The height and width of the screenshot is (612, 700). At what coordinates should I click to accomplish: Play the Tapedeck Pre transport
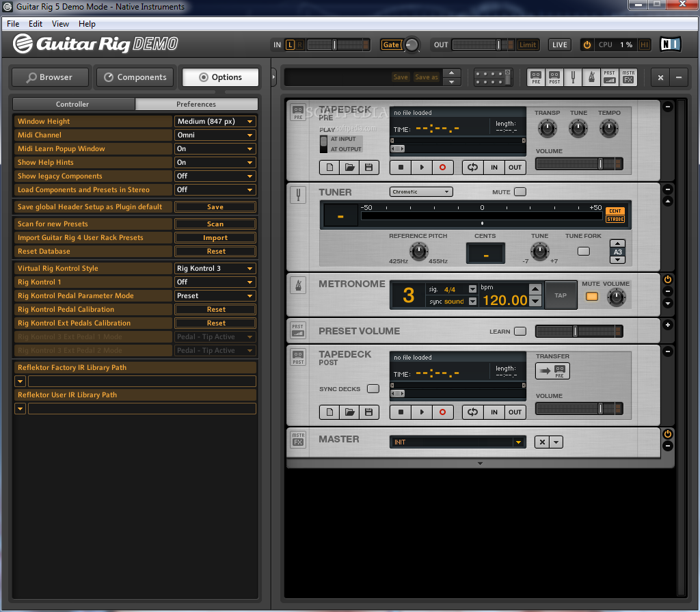tap(421, 168)
